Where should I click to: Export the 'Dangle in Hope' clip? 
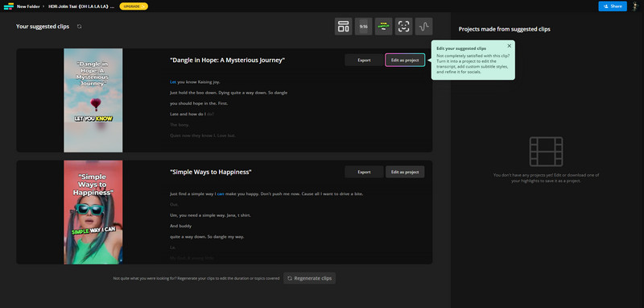pyautogui.click(x=364, y=60)
